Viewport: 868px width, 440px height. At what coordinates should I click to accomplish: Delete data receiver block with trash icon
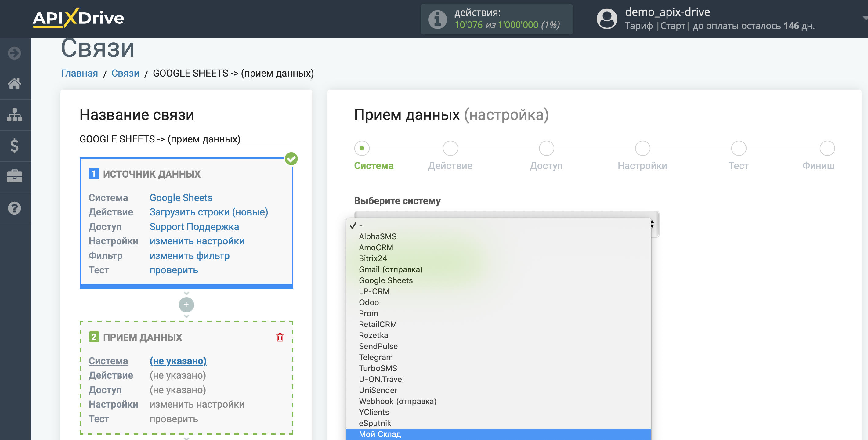(280, 337)
